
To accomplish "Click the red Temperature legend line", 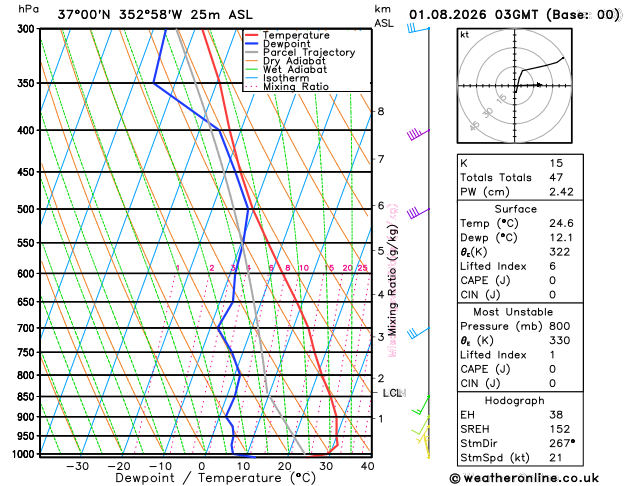I will [x=252, y=35].
